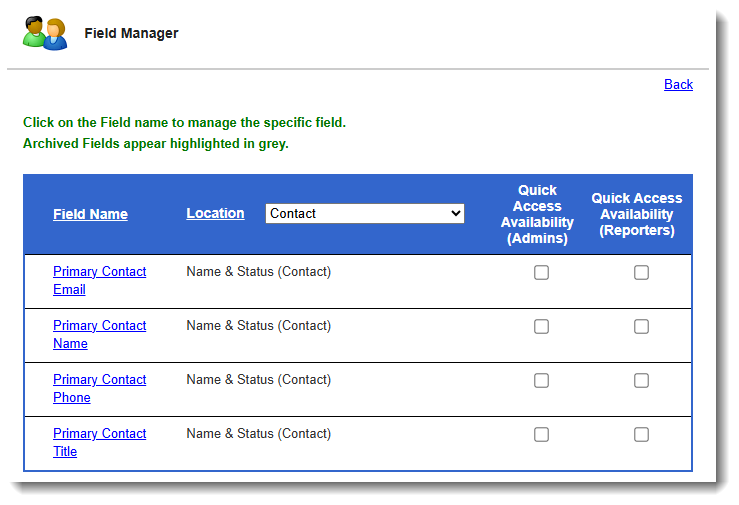Open the Primary Contact Title field
Image resolution: width=739 pixels, height=505 pixels.
coord(99,442)
